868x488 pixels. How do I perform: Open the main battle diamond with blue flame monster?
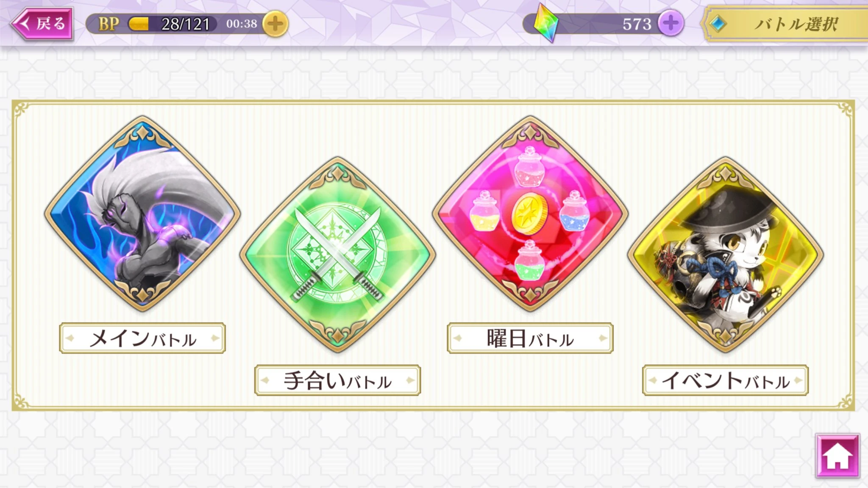142,213
